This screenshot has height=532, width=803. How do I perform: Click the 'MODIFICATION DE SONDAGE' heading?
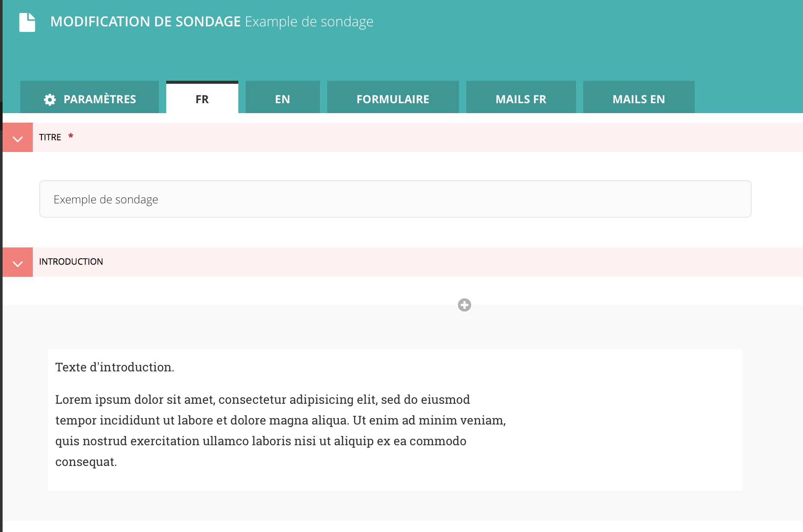(x=145, y=22)
